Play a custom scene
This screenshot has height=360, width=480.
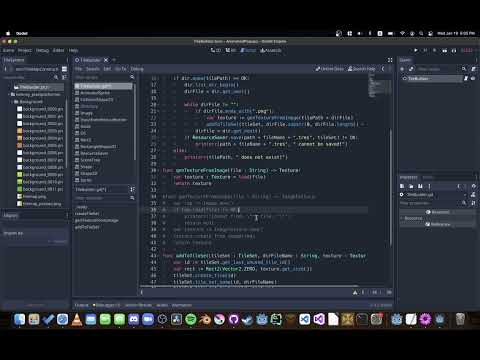(x=454, y=50)
